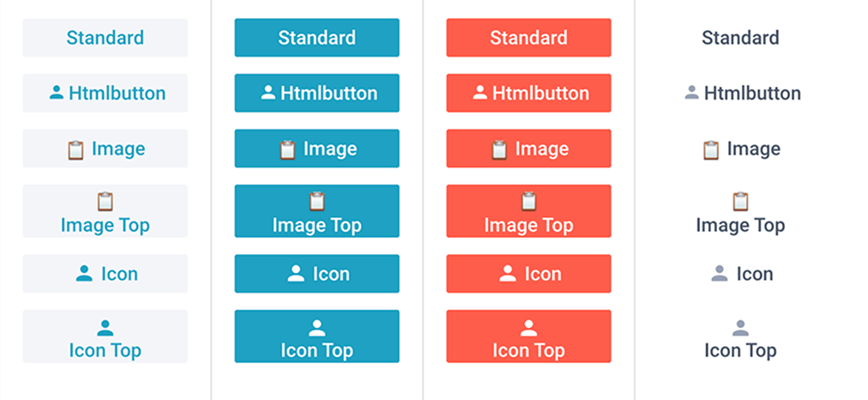
Task: Click the flat Htmlbutton text
Action: click(752, 93)
